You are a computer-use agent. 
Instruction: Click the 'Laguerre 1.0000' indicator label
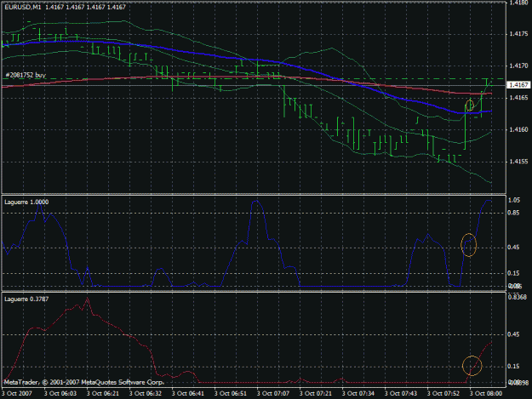coord(26,202)
